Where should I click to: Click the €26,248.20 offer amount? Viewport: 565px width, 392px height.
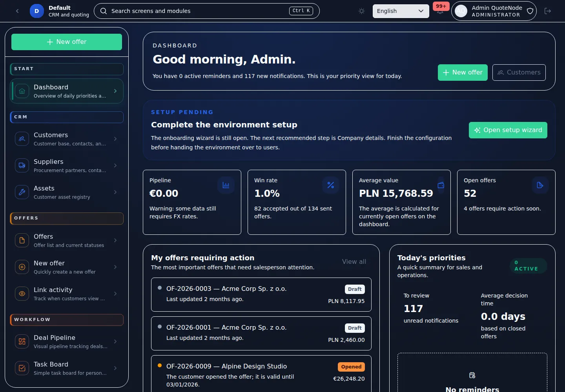[x=349, y=379]
